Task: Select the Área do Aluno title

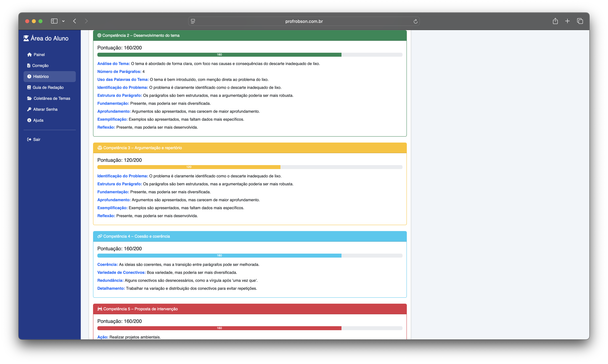Action: click(x=49, y=38)
